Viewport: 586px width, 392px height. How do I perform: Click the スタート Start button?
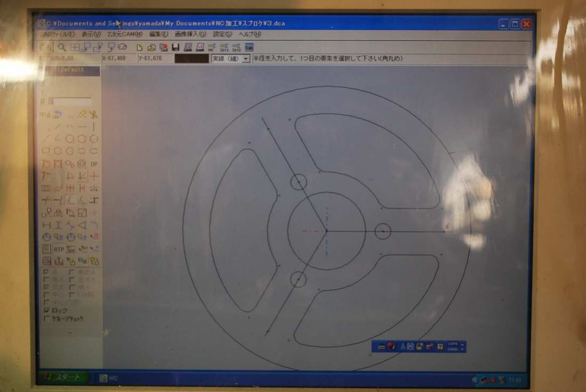(x=63, y=378)
